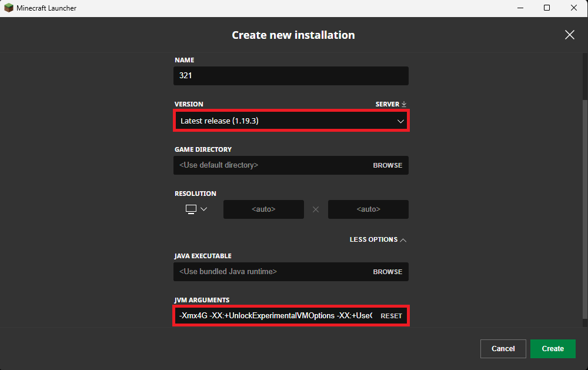Reset the JVM arguments

tap(391, 316)
